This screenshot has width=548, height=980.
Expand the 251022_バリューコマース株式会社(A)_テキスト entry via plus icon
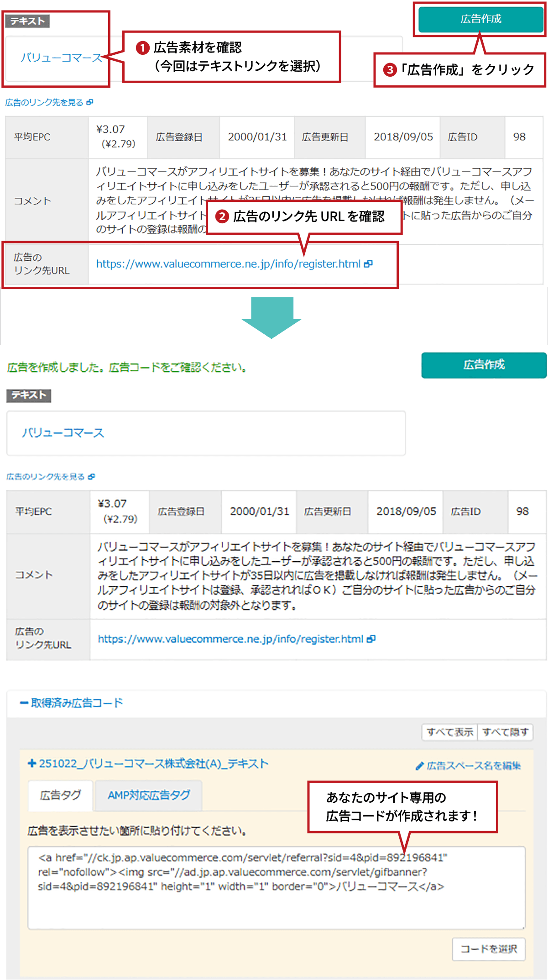point(32,764)
